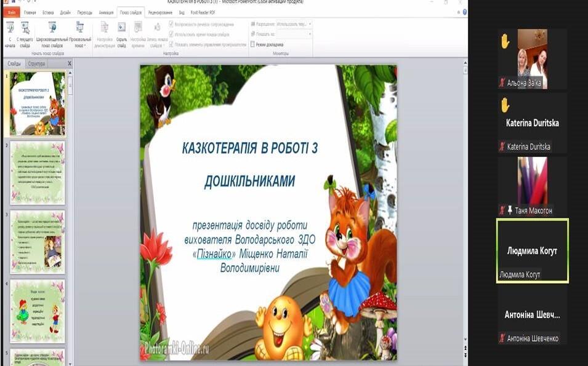This screenshot has height=366, width=588.
Task: Open the Foxit Reader PDF tab
Action: coord(203,12)
